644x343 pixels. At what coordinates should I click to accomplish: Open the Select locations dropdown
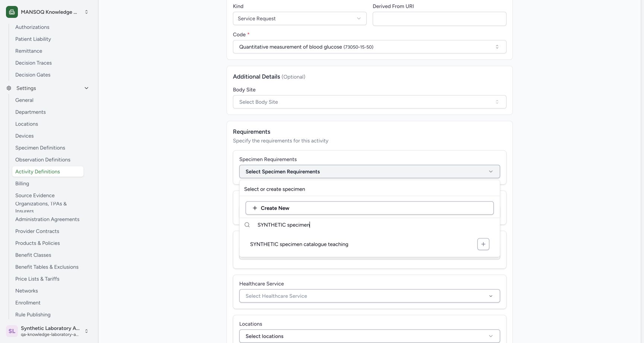369,336
